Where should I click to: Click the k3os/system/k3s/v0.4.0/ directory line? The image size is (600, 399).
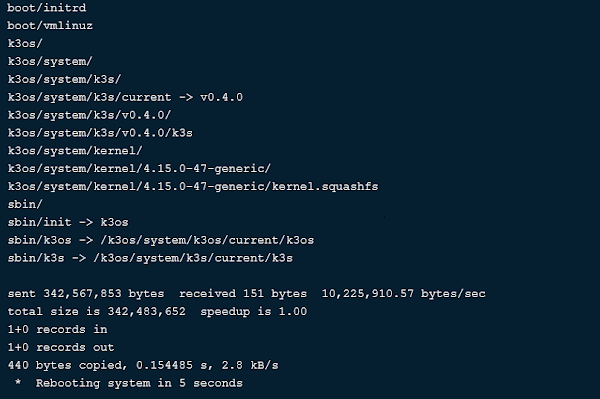(89, 115)
